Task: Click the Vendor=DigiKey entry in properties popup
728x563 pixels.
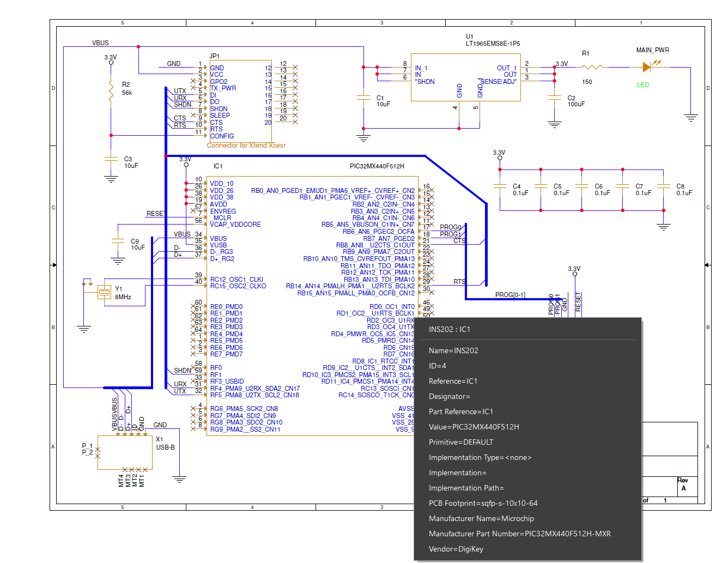Action: [x=456, y=549]
